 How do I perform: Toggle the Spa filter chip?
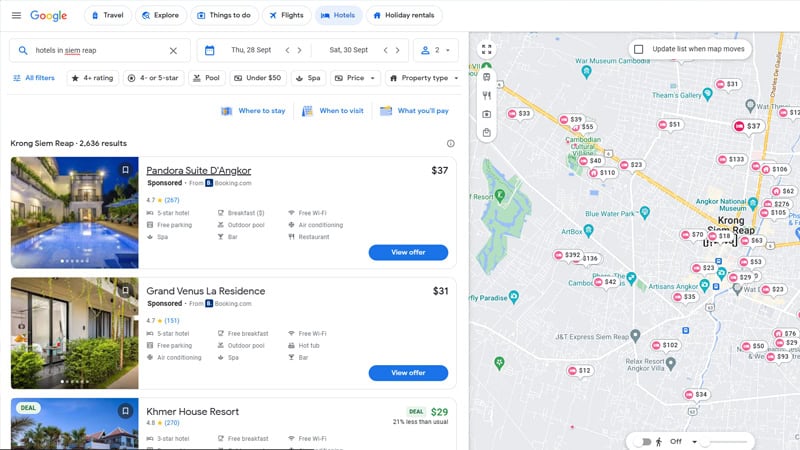[308, 78]
